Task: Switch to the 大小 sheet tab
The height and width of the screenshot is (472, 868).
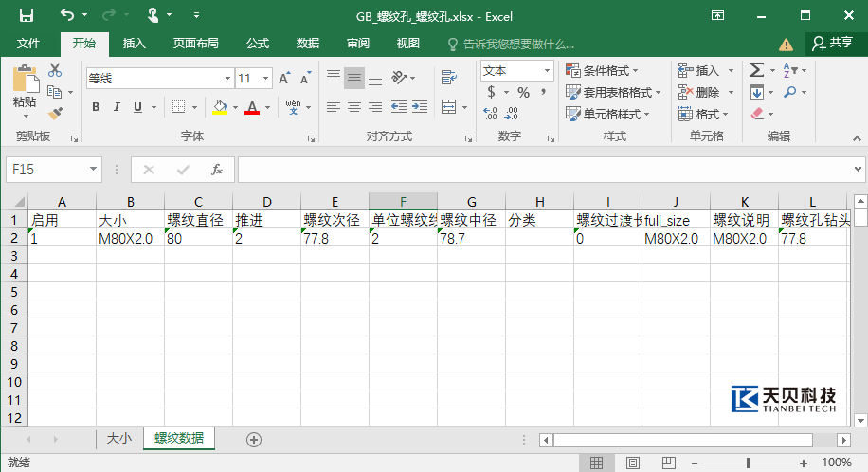Action: coord(118,439)
